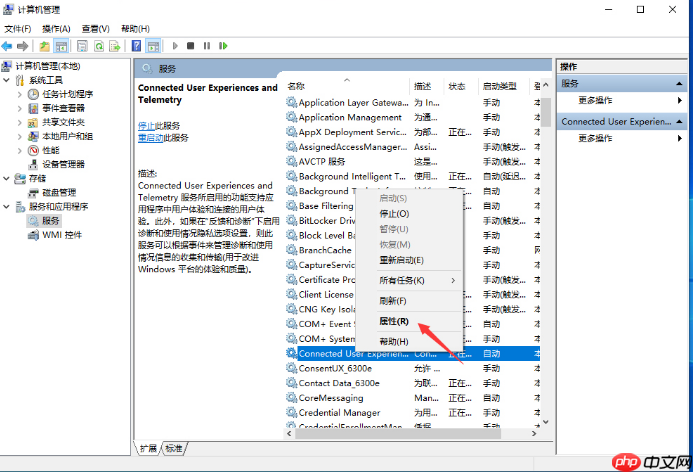Sort by the 名称 column header
The image size is (693, 472).
347,86
